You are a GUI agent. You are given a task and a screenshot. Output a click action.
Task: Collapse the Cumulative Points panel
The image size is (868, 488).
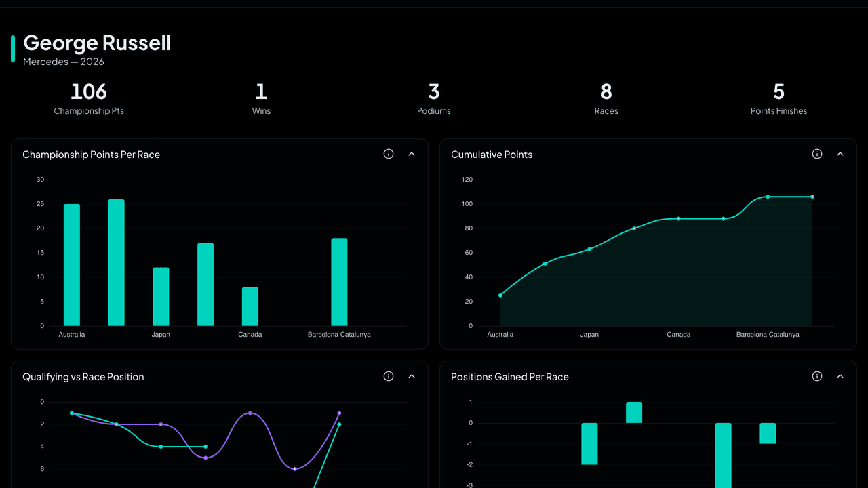click(x=840, y=154)
